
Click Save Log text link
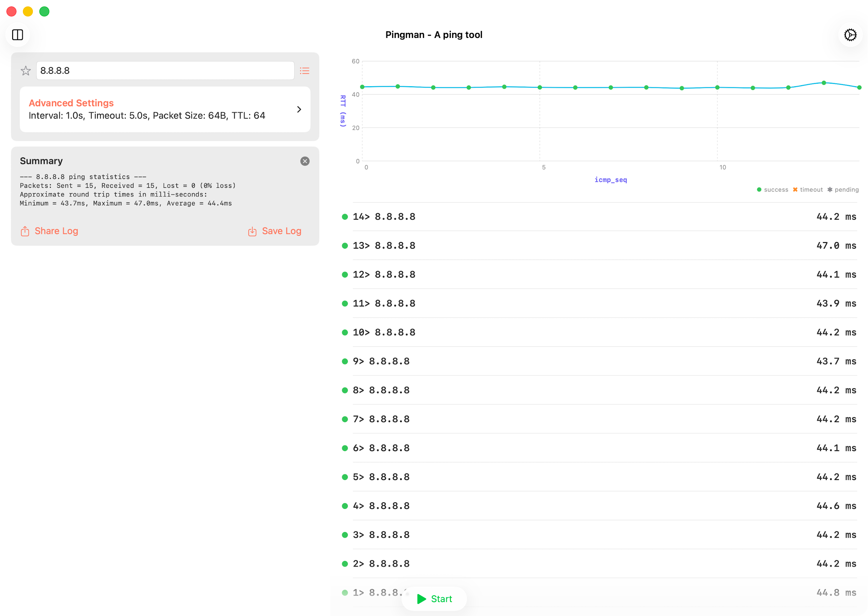pyautogui.click(x=282, y=231)
